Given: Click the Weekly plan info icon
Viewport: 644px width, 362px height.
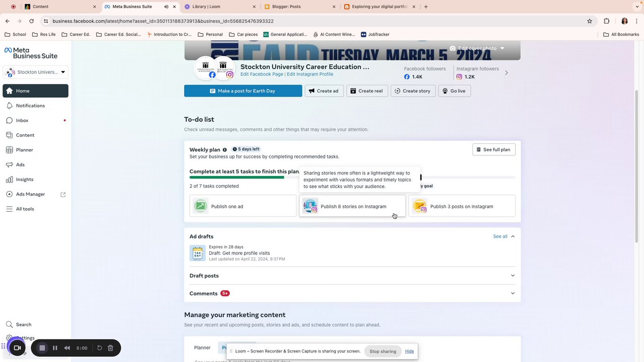Looking at the screenshot, I should (225, 150).
